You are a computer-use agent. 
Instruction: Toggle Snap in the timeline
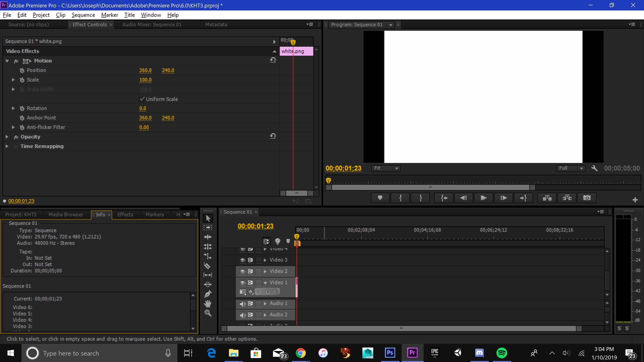point(267,241)
